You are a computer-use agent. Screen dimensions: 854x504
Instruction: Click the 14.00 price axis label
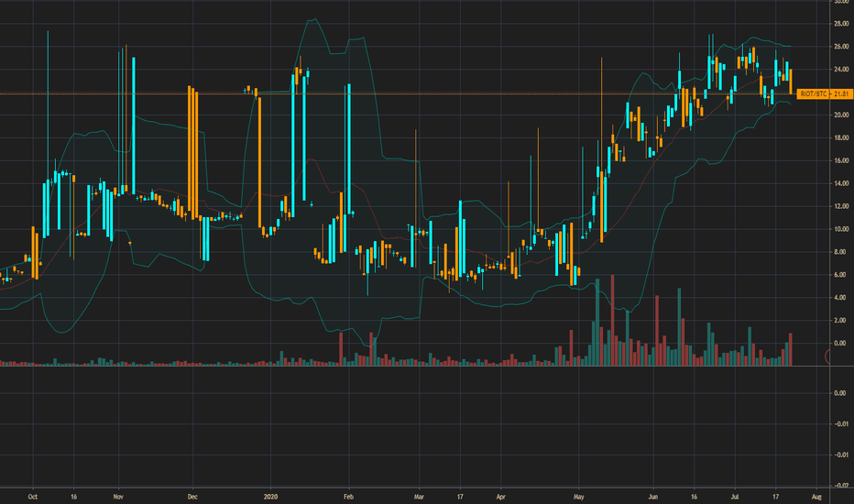841,183
